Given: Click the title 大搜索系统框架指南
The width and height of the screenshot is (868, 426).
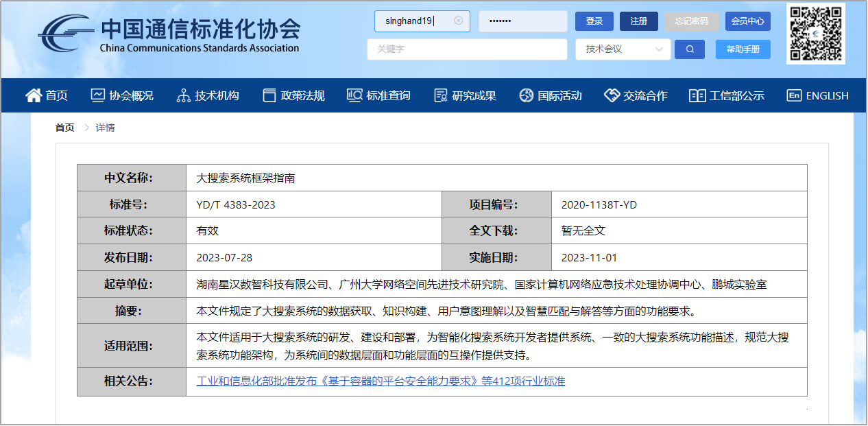Looking at the screenshot, I should pos(246,178).
